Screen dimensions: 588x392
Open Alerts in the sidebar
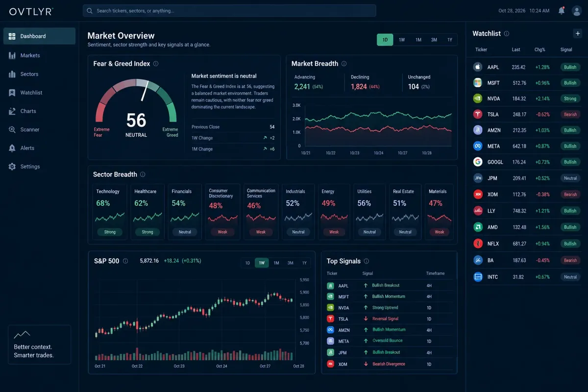pyautogui.click(x=39, y=148)
